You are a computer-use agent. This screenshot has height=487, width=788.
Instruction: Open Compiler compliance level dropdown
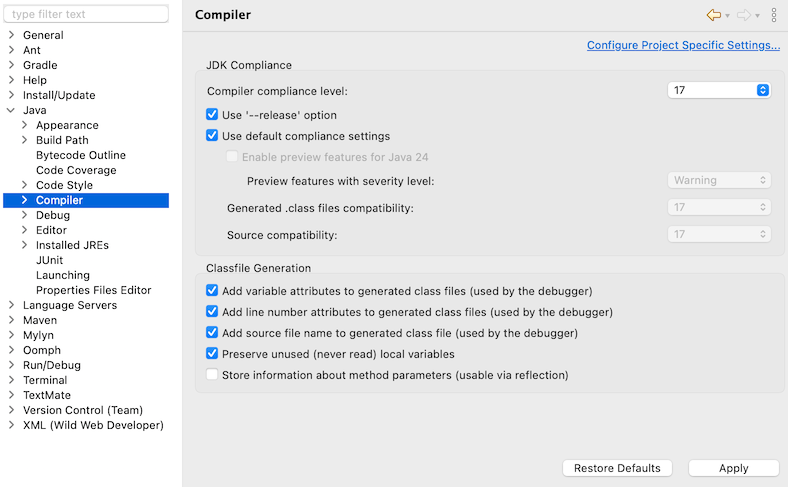point(718,90)
